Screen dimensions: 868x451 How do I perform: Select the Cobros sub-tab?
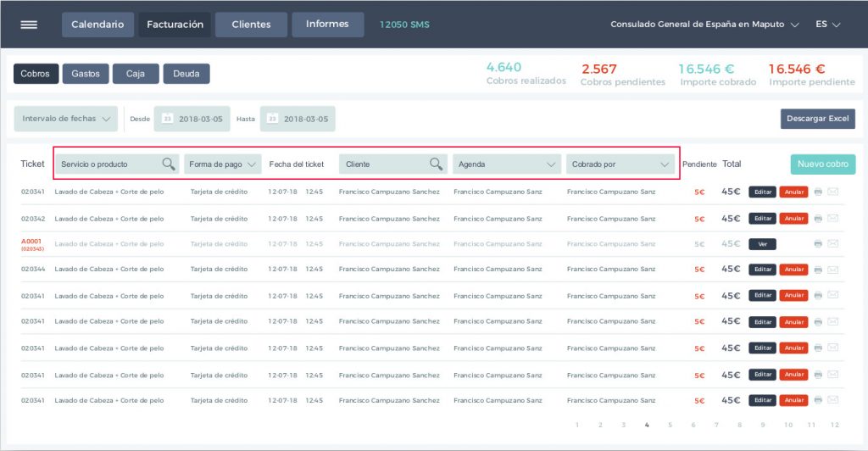click(36, 74)
